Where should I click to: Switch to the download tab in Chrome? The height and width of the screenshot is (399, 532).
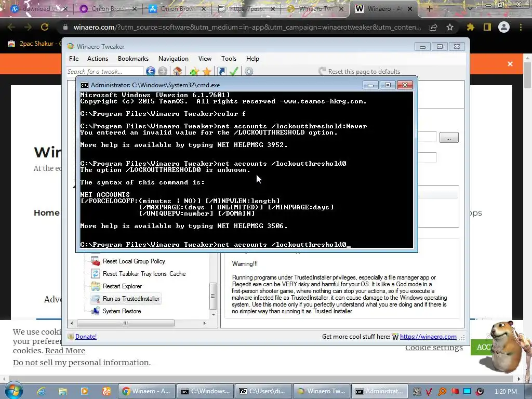[x=38, y=9]
